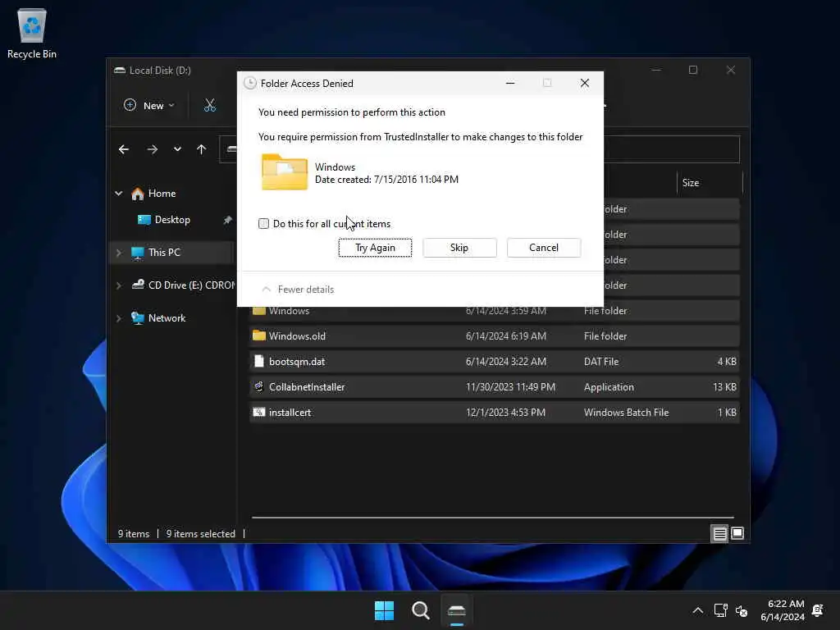Viewport: 840px width, 630px height.
Task: Collapse dialog with Fewer details
Action: [298, 290]
